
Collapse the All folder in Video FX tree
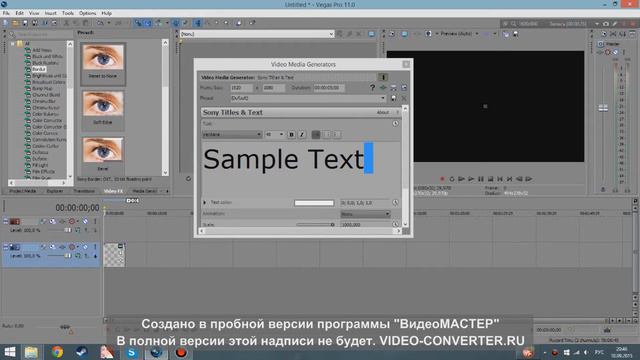[x=13, y=44]
